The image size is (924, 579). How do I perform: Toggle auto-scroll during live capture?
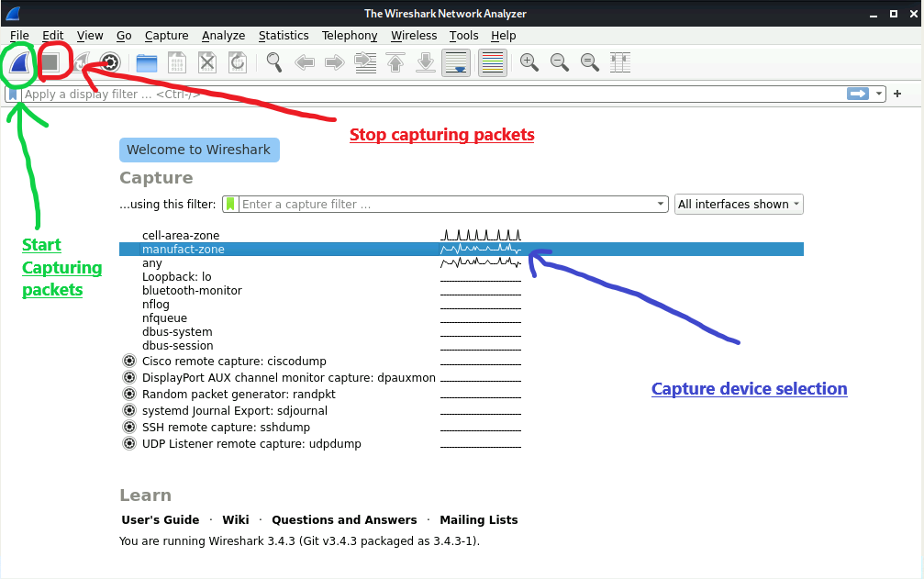point(456,62)
